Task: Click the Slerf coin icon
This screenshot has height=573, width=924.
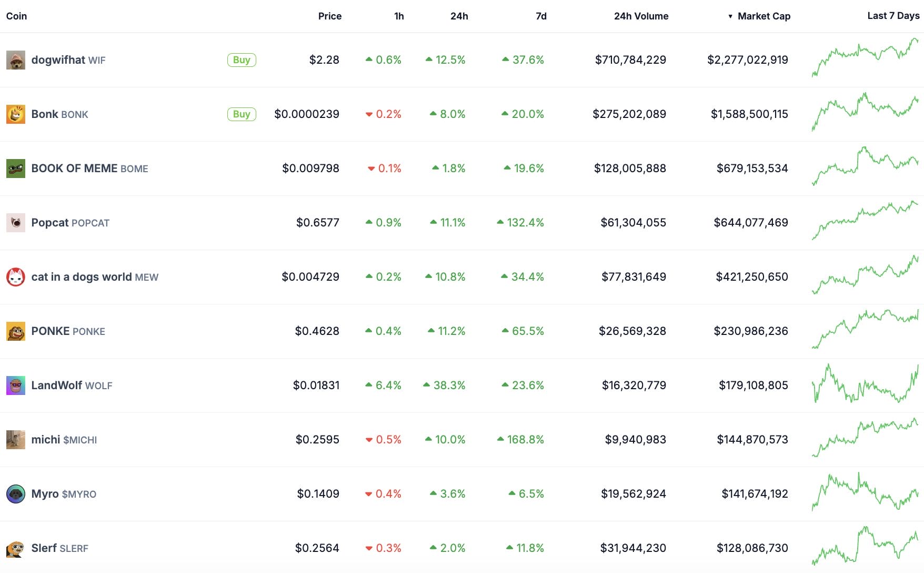Action: point(16,548)
